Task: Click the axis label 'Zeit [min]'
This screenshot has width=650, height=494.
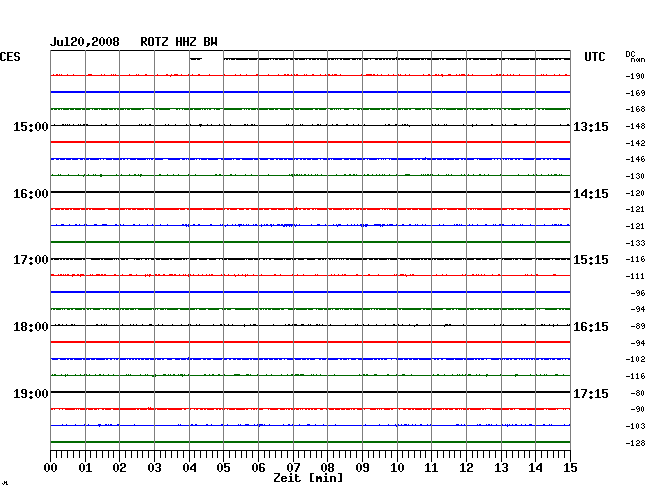Action: [308, 478]
